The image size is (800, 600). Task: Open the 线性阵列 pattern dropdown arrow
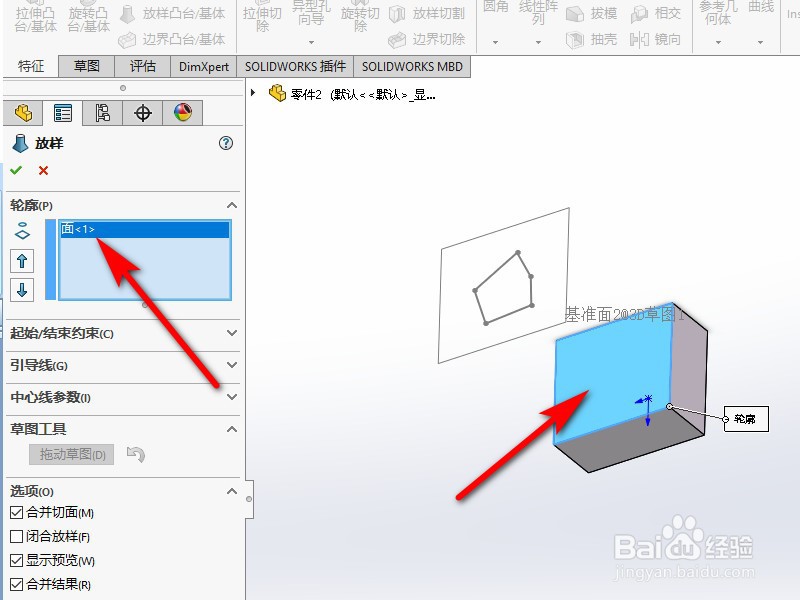538,42
